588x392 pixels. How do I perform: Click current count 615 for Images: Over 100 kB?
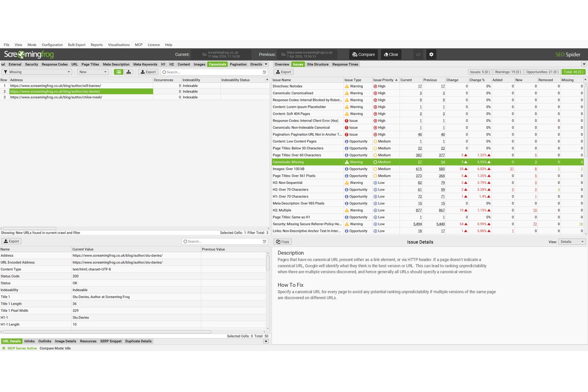419,169
